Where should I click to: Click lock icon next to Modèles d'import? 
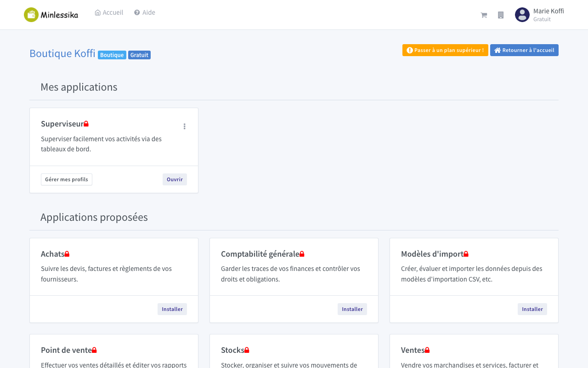(466, 254)
